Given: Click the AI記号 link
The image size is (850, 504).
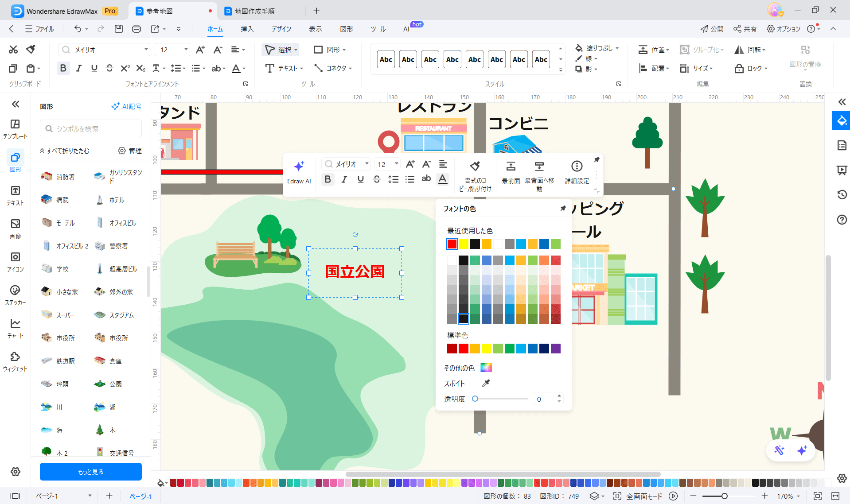Looking at the screenshot, I should tap(126, 106).
